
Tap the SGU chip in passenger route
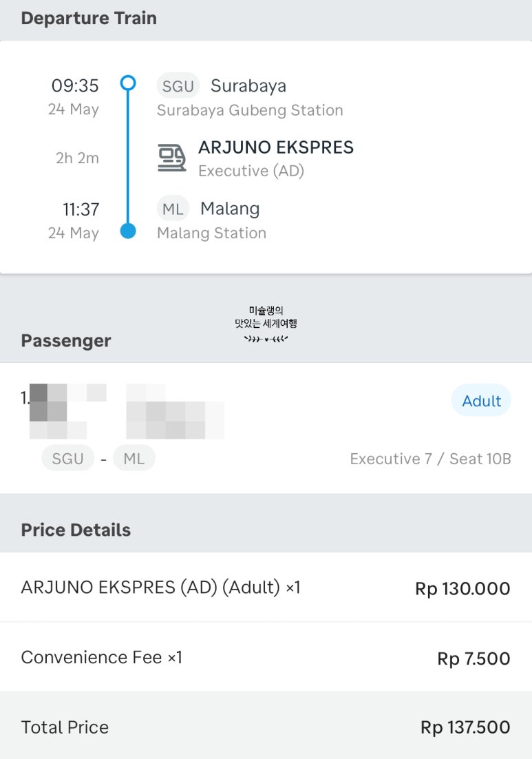(x=67, y=458)
